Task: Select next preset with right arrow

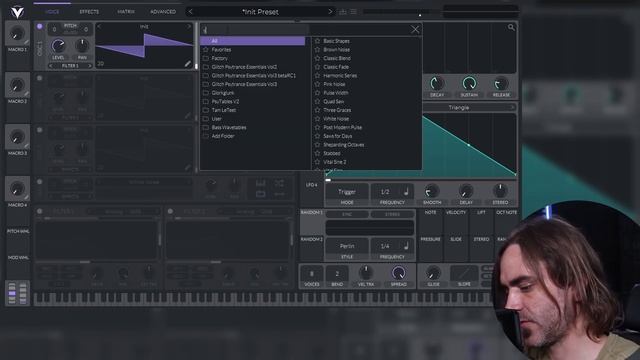Action: click(x=330, y=12)
